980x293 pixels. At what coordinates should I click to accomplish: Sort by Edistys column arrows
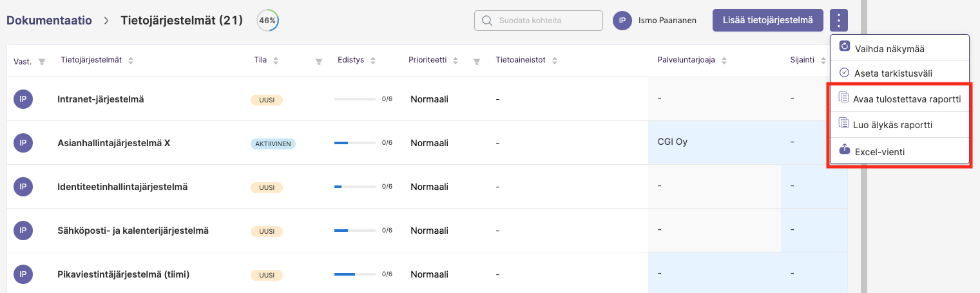(x=372, y=61)
